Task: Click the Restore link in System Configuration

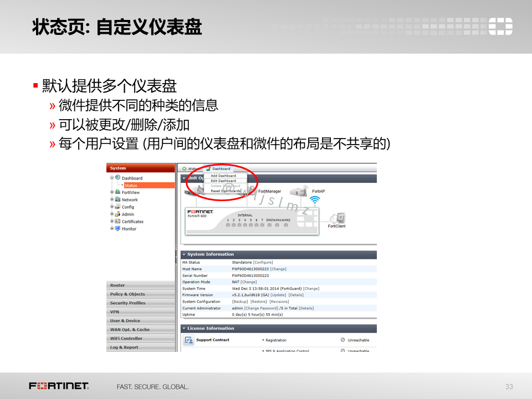Action: tap(259, 301)
